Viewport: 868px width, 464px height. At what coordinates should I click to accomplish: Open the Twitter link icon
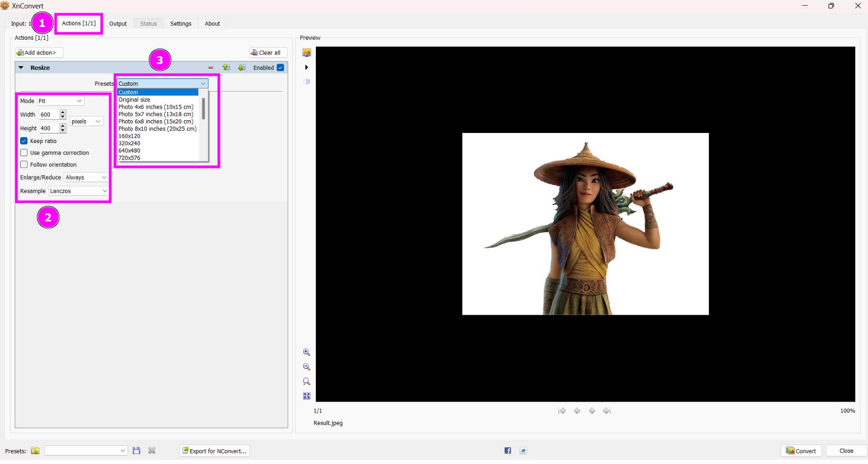pyautogui.click(x=523, y=451)
